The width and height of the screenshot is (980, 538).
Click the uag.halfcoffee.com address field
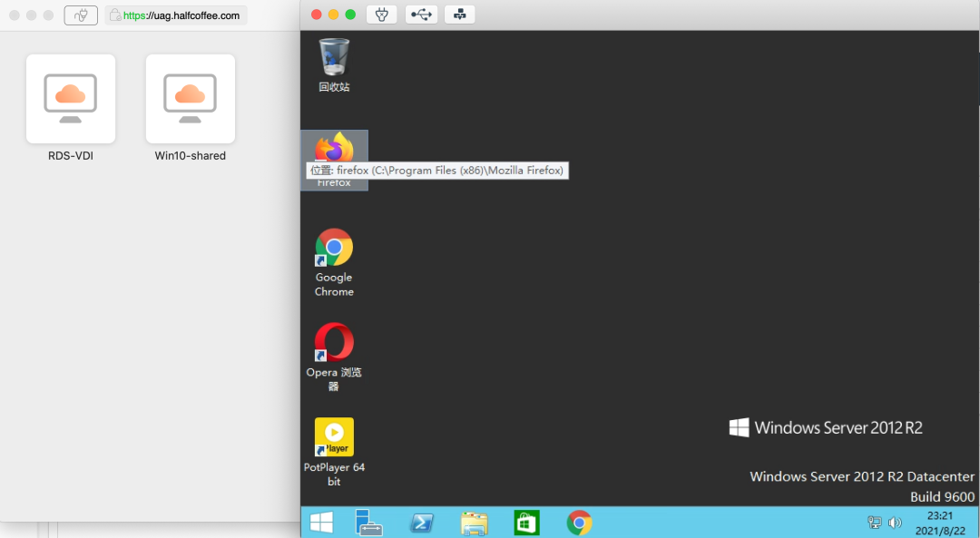click(176, 15)
